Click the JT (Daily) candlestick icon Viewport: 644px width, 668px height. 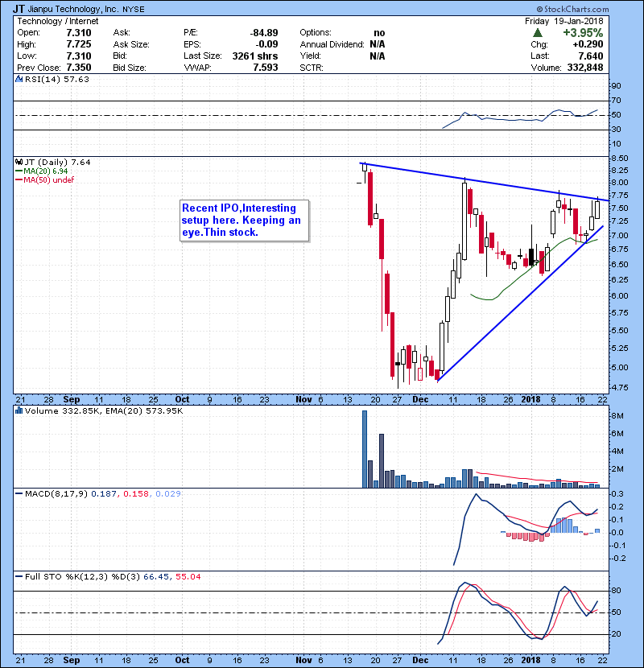[19, 162]
